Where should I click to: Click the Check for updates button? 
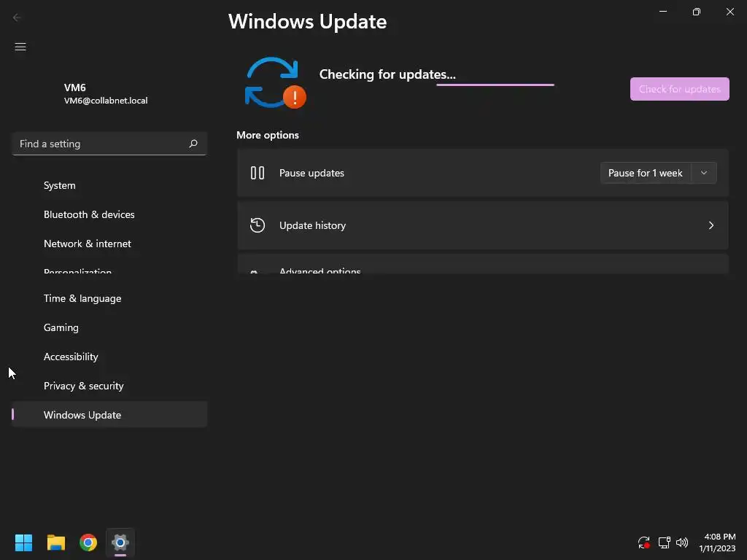point(679,89)
